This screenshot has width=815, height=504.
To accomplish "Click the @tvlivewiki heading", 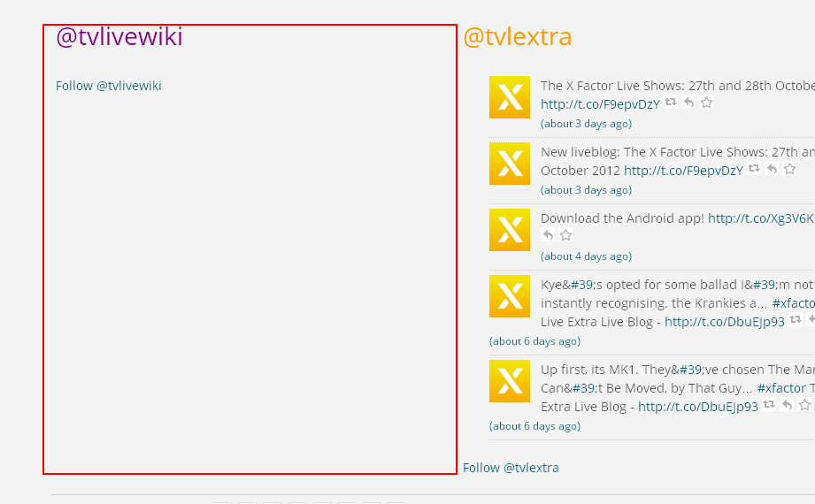I will point(119,37).
